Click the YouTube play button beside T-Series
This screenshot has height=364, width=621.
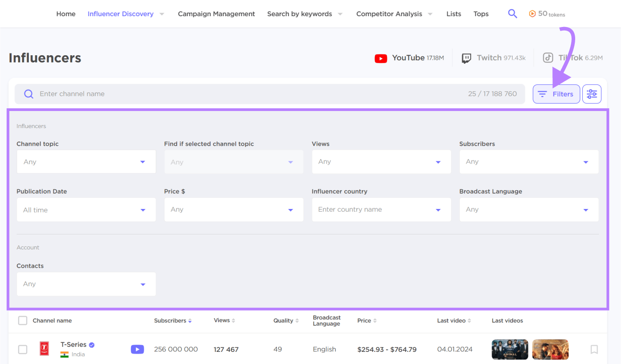138,349
